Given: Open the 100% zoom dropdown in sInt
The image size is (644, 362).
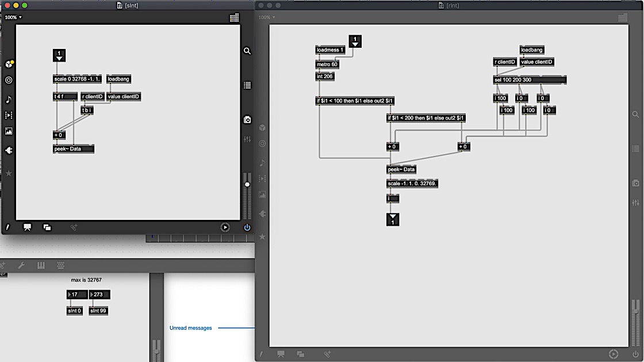Looking at the screenshot, I should [x=13, y=17].
